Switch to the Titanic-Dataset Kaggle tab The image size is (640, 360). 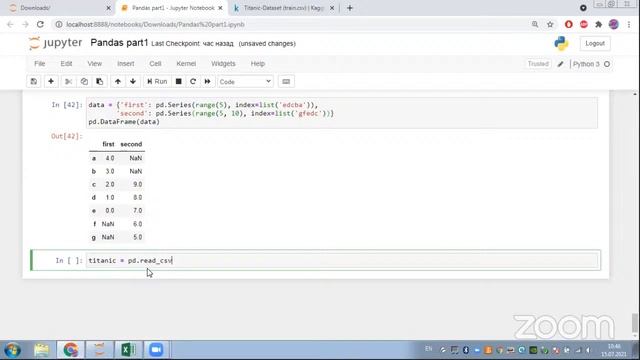click(x=283, y=8)
